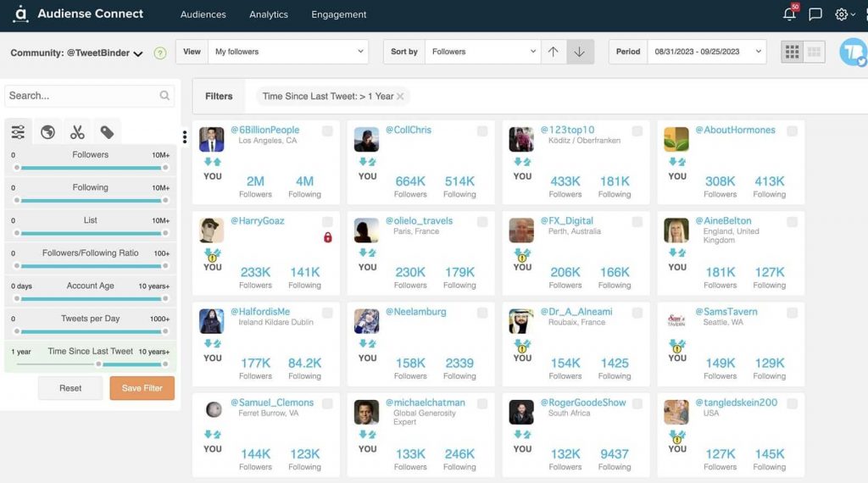Click the @FX_Digital profile photo
The height and width of the screenshot is (483, 868).
point(521,230)
